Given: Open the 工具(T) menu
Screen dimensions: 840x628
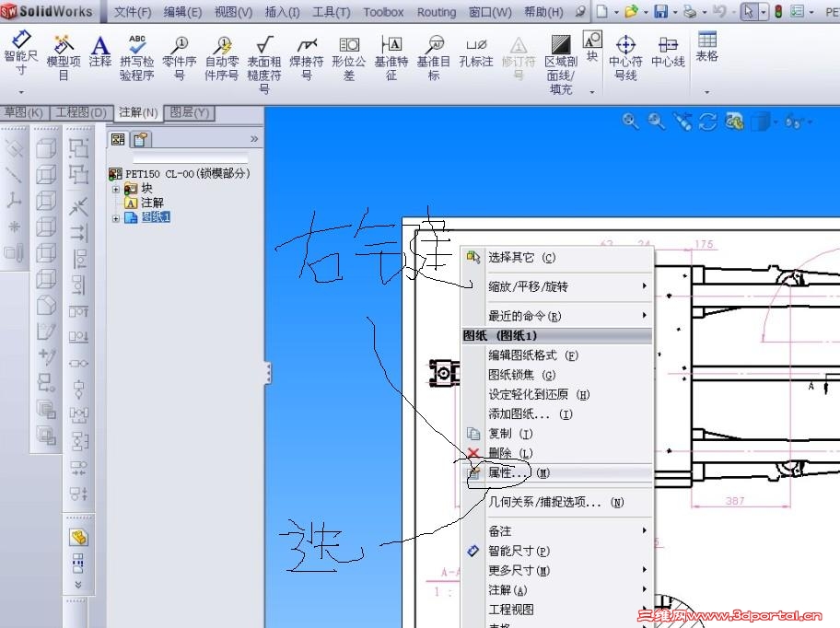Looking at the screenshot, I should click(331, 12).
